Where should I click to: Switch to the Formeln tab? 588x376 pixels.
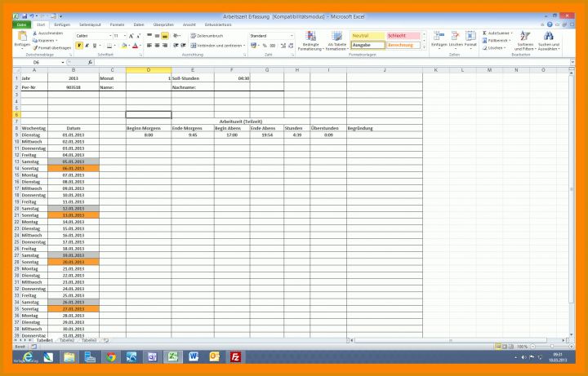point(117,24)
